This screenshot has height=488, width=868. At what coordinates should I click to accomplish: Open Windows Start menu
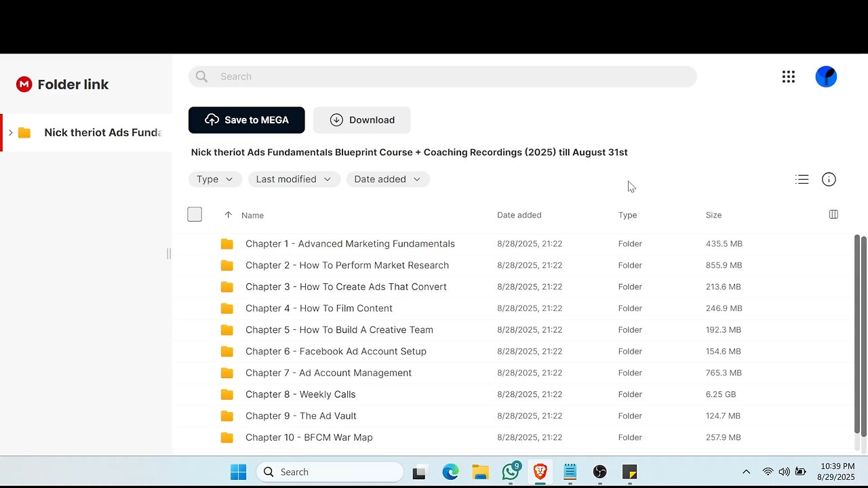(239, 472)
